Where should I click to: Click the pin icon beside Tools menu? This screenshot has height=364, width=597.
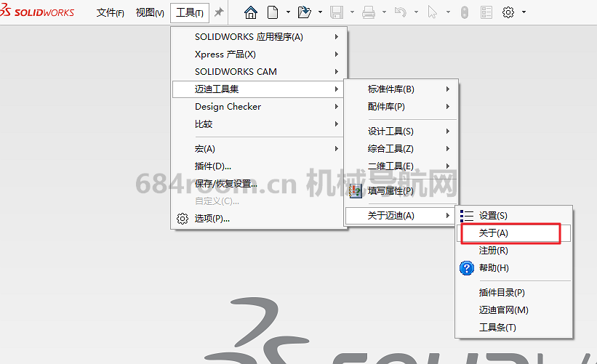[x=219, y=12]
